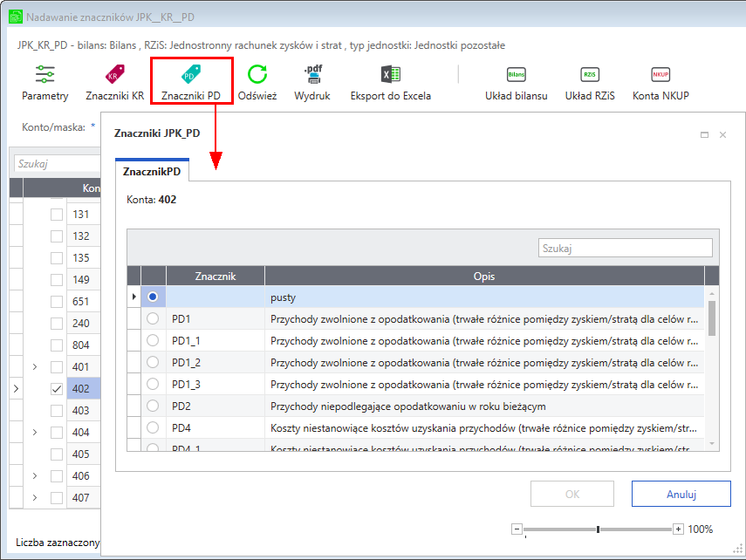This screenshot has width=746, height=560.
Task: Open the Układ bilansu icon
Action: click(x=517, y=75)
